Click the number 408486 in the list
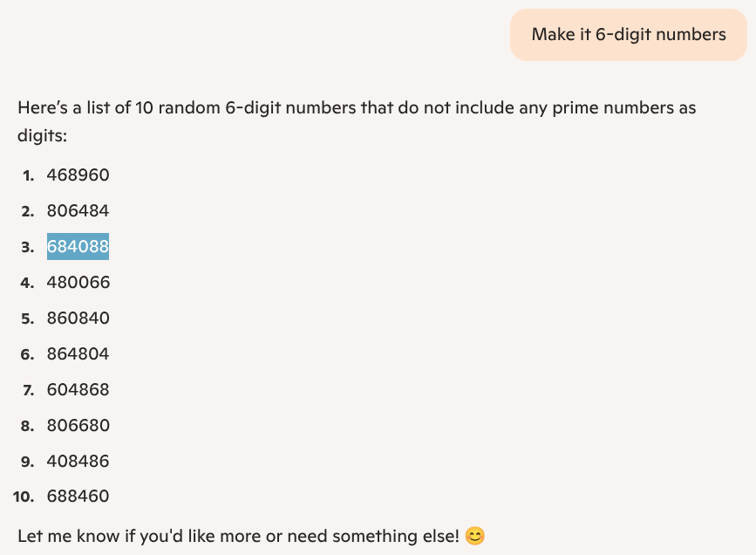This screenshot has height=555, width=756. click(x=78, y=461)
